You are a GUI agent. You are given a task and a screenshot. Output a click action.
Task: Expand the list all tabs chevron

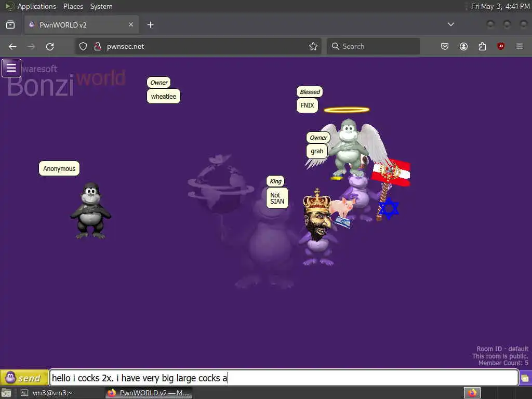pyautogui.click(x=451, y=24)
